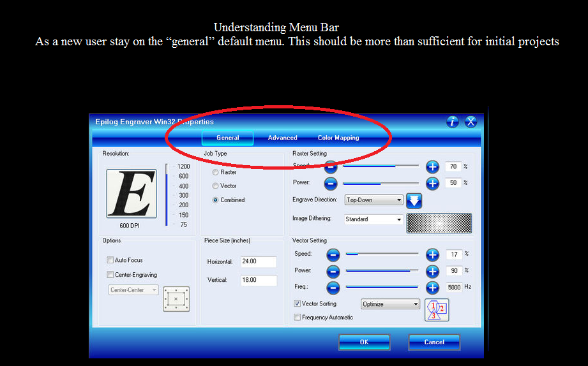
Task: Open the Engrave Direction Top-Down dropdown
Action: tap(373, 200)
